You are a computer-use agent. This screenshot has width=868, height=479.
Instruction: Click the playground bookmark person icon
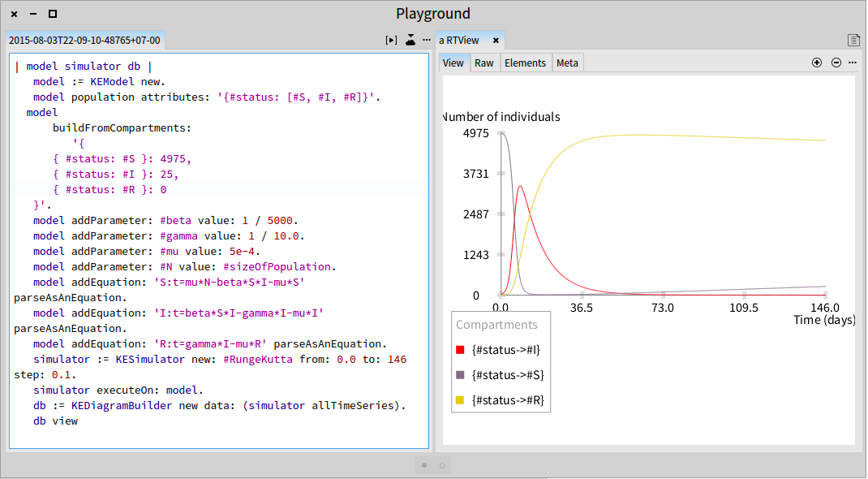[x=410, y=40]
